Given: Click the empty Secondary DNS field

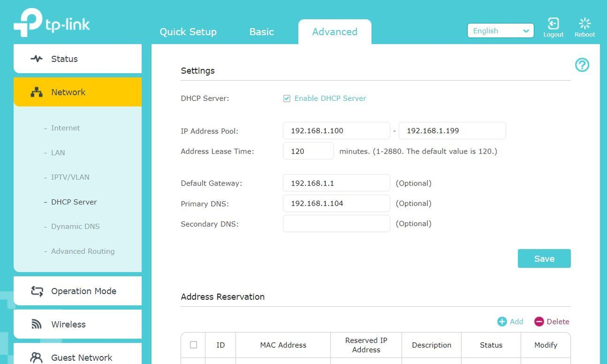Looking at the screenshot, I should tap(336, 224).
